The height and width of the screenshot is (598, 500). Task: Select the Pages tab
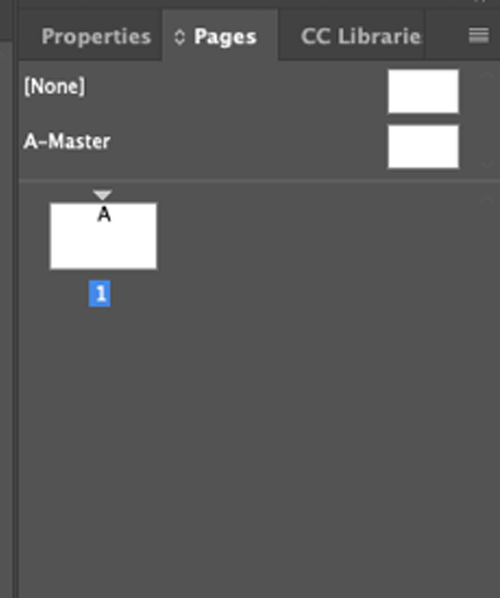(225, 37)
